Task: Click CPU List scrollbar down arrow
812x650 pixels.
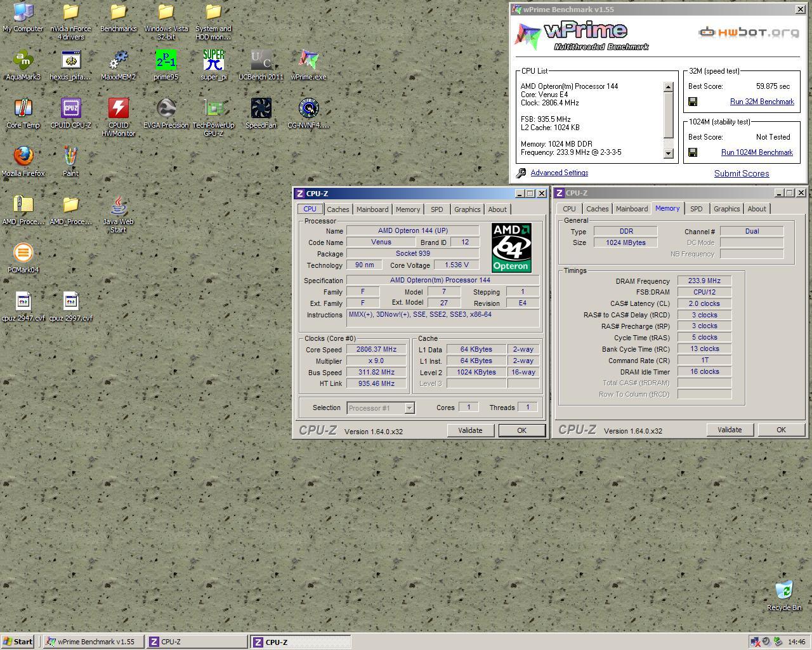Action: click(x=668, y=153)
